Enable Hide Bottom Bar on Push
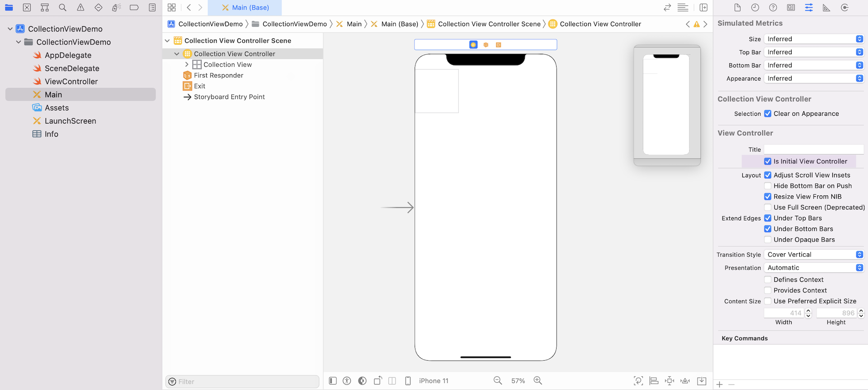This screenshot has width=868, height=390. coord(768,186)
